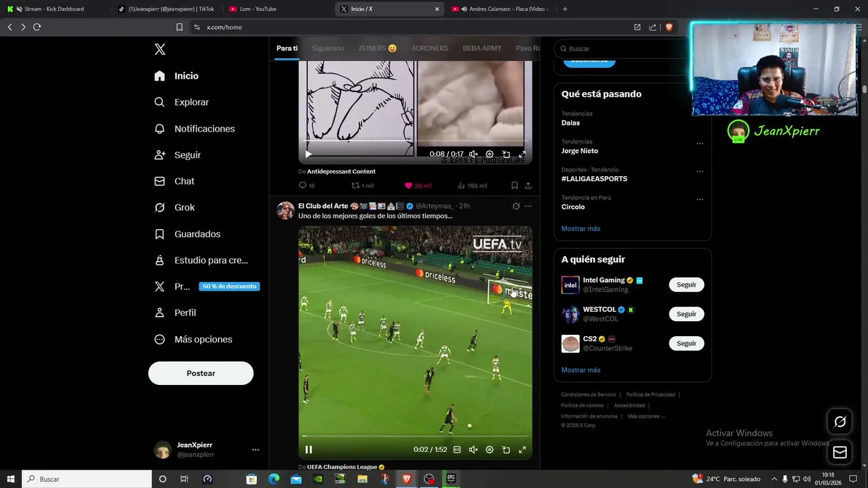Open Notificaciones in the sidebar
This screenshot has width=868, height=488.
(x=195, y=129)
